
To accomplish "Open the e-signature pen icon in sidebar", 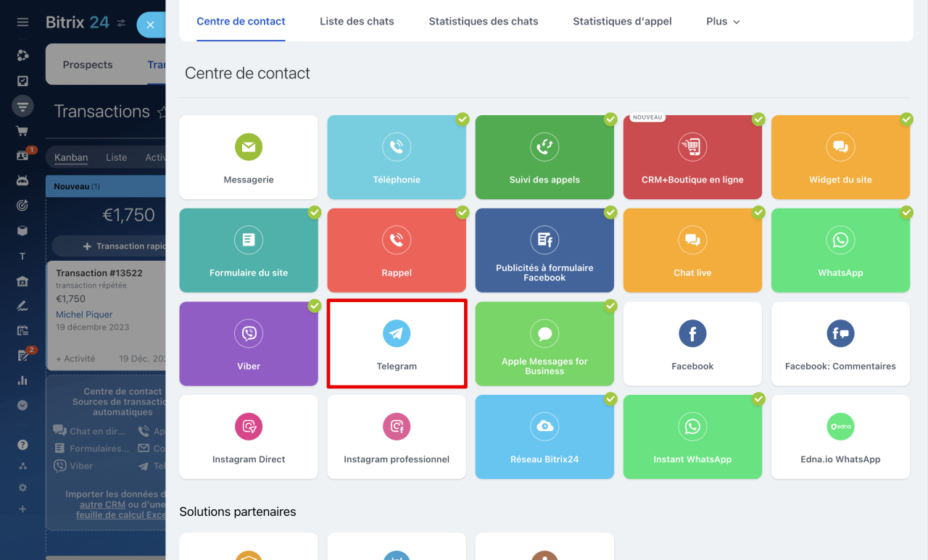I will pos(22,306).
